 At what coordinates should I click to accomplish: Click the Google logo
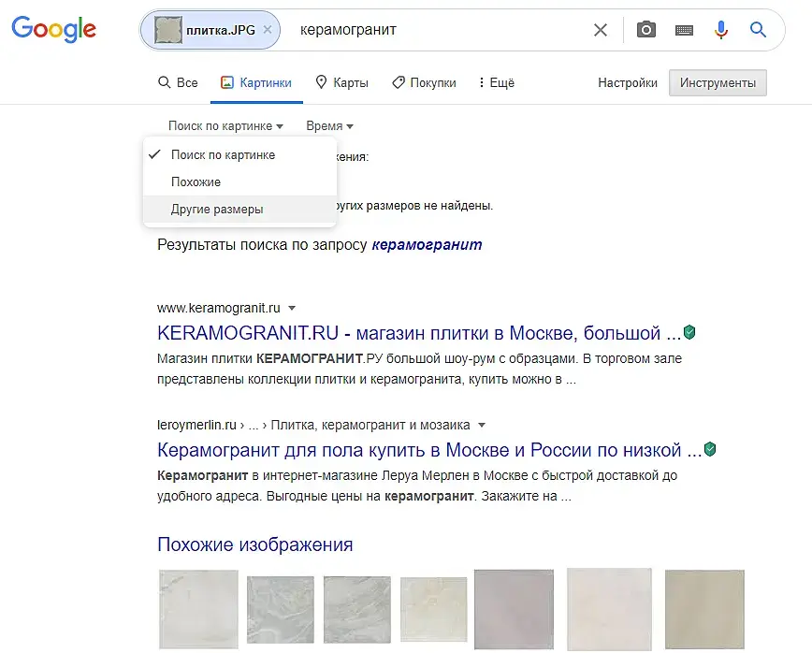click(54, 29)
